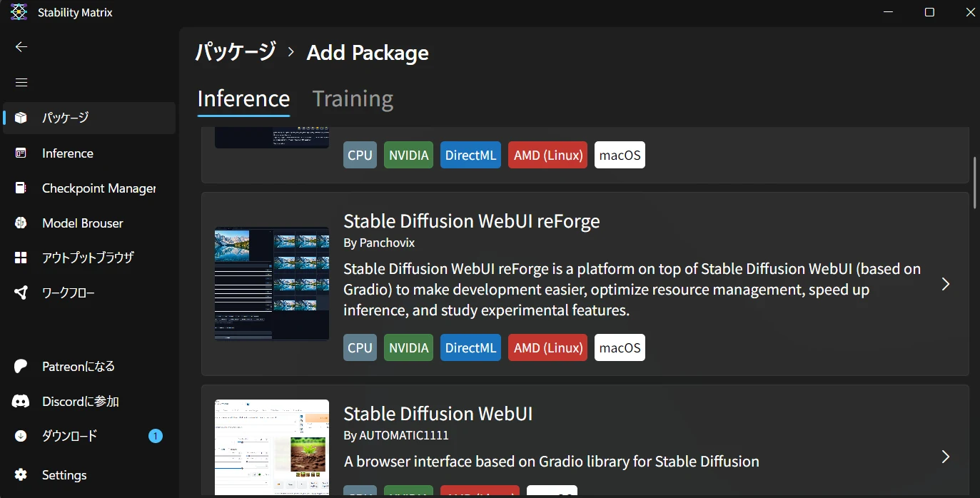Screen dimensions: 980x498
Task: Click the パッケージ cube icon in sidebar
Action: (21, 118)
